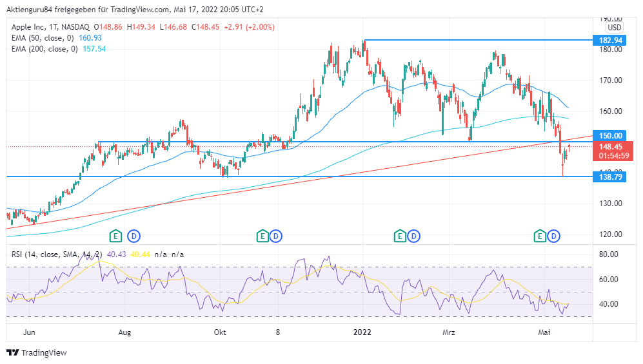Click the 170.00 price axis label
Image resolution: width=643 pixels, height=364 pixels.
pyautogui.click(x=611, y=81)
